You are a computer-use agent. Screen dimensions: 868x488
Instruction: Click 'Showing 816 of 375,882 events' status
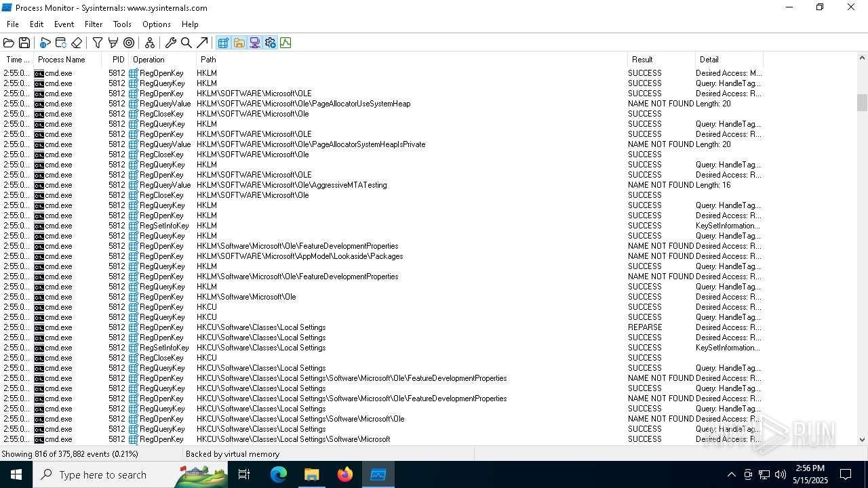click(70, 454)
